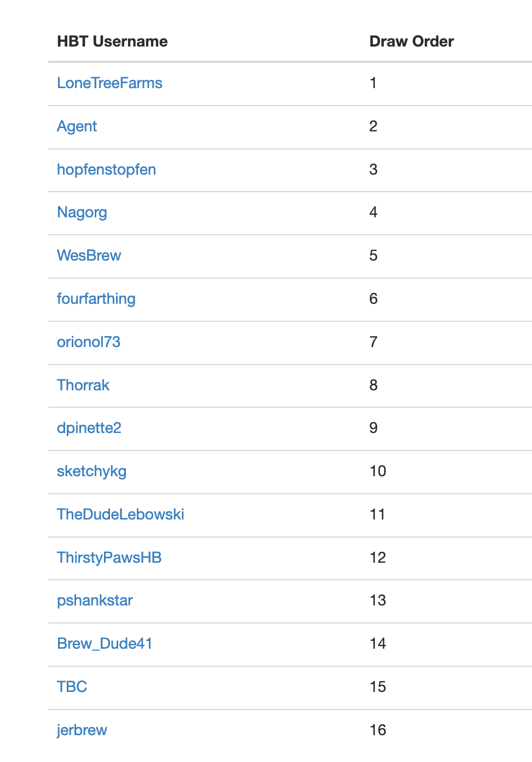The width and height of the screenshot is (532, 762).
Task: Visit the ThirstyPawsHB profile link
Action: tap(109, 558)
